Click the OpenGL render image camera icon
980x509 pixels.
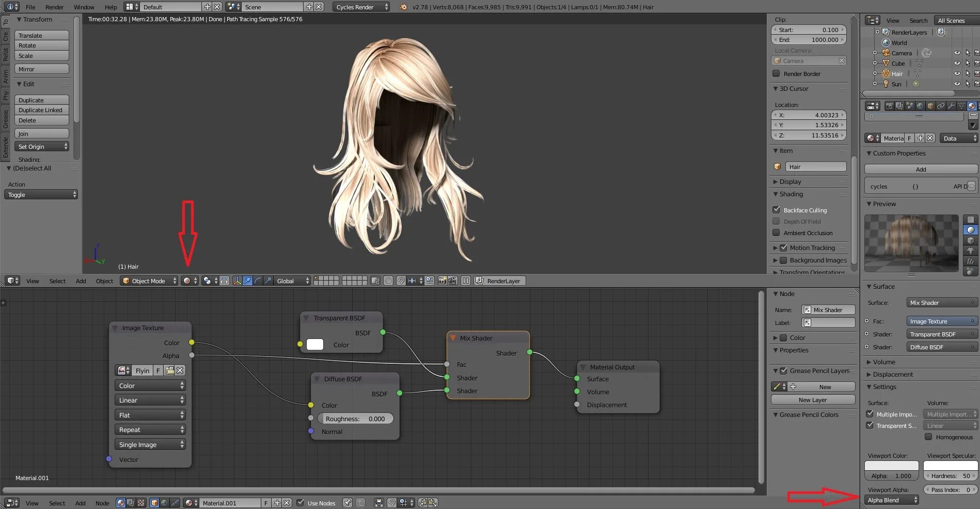click(x=442, y=281)
